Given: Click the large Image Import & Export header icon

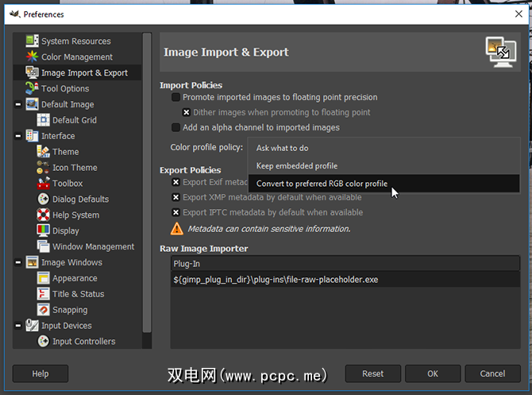Looking at the screenshot, I should click(x=501, y=52).
